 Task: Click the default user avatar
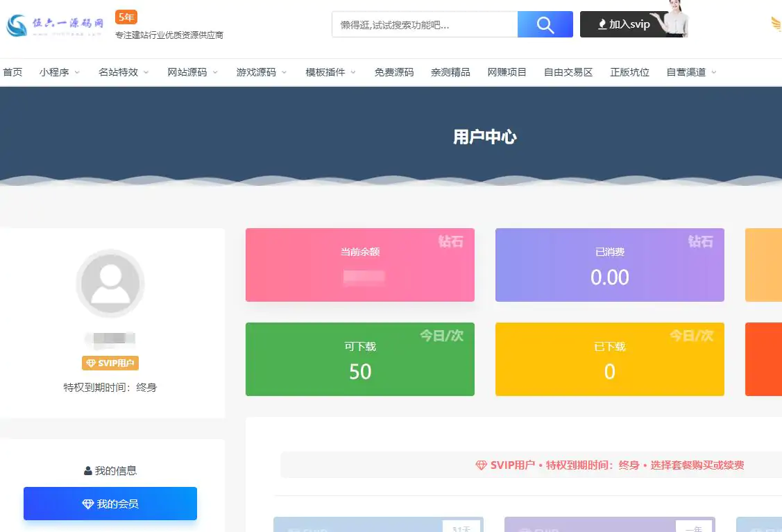(110, 283)
